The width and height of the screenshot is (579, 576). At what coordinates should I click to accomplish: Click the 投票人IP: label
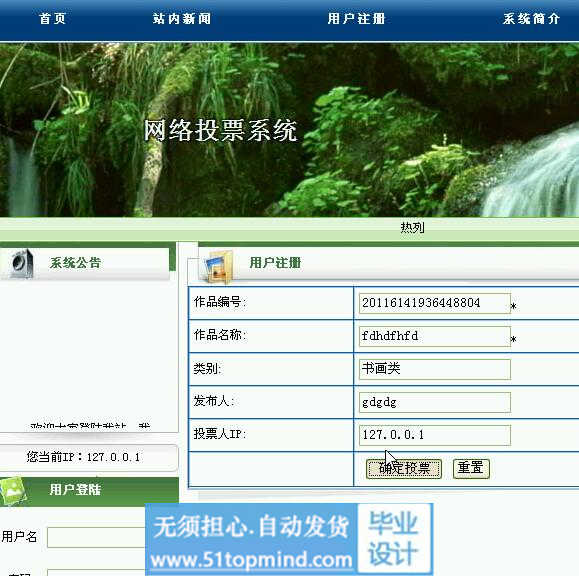tap(220, 434)
